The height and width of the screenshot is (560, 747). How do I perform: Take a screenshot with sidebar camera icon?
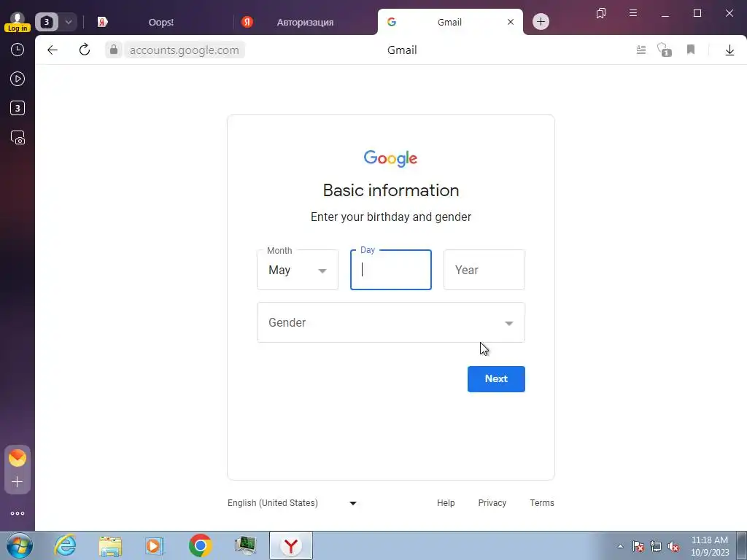coord(18,138)
